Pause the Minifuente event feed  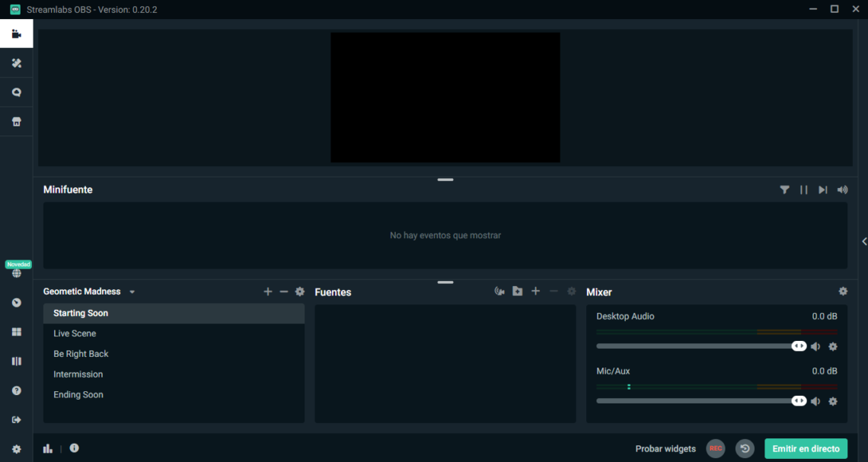point(804,190)
